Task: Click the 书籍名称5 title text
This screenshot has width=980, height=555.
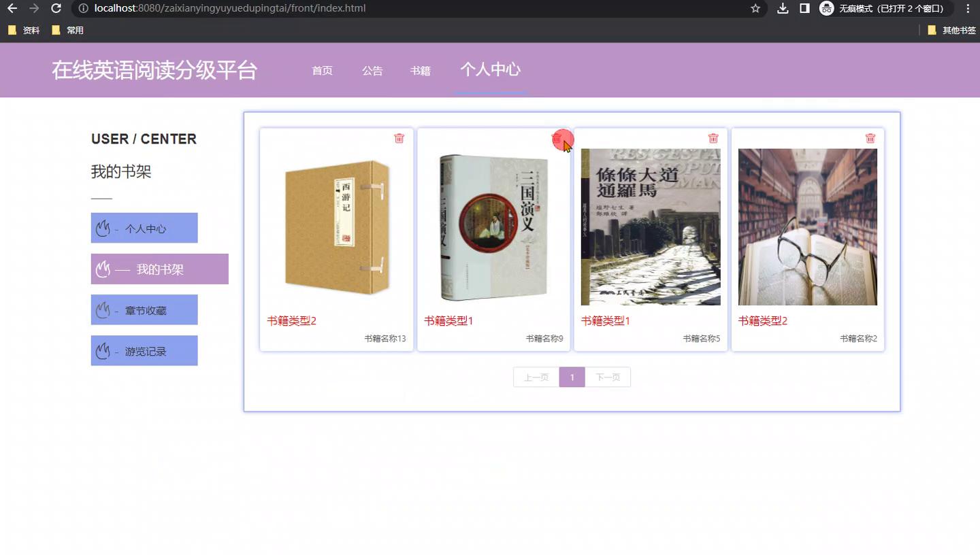Action: click(x=702, y=338)
